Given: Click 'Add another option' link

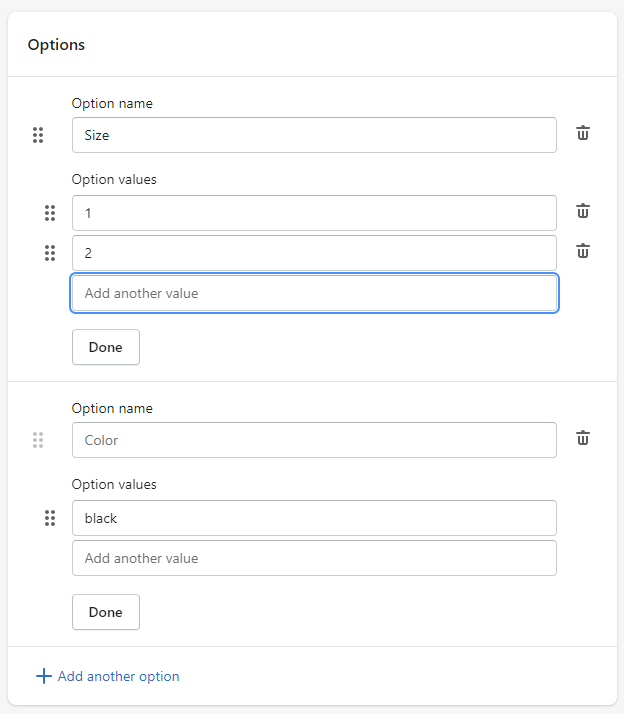Looking at the screenshot, I should coord(118,676).
